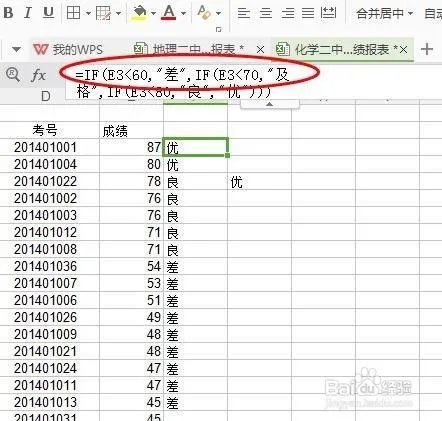Align text right
This screenshot has width=442, height=421.
288,13
